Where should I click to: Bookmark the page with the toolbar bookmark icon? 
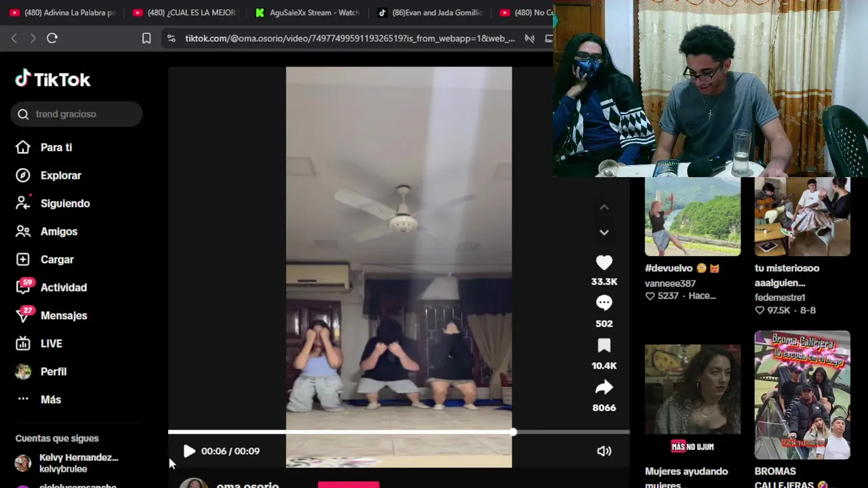coord(146,39)
